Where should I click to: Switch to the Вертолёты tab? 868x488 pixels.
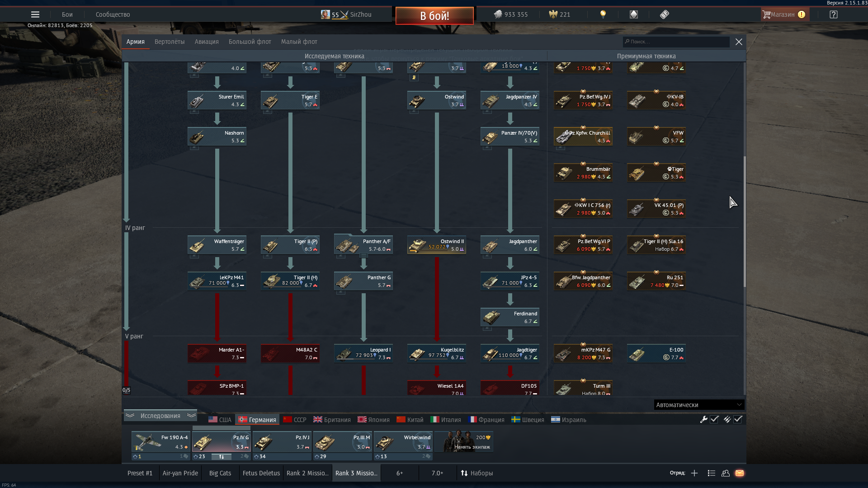pyautogui.click(x=170, y=42)
